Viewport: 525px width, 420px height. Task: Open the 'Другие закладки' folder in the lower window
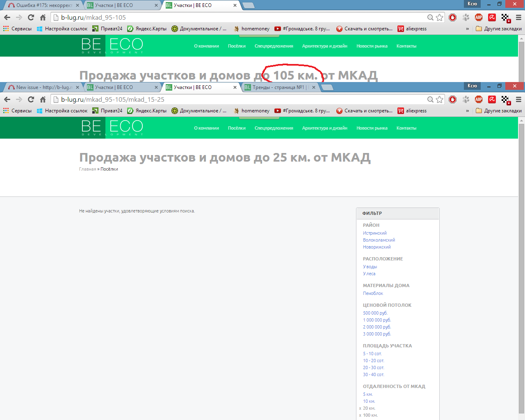(499, 111)
